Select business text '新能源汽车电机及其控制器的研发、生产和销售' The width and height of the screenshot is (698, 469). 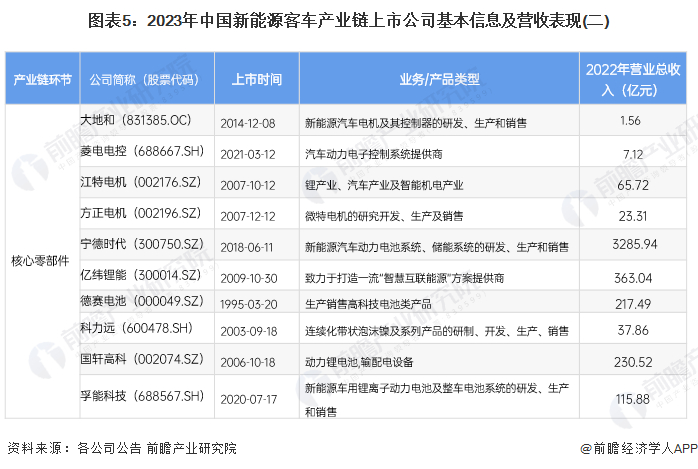click(x=416, y=123)
